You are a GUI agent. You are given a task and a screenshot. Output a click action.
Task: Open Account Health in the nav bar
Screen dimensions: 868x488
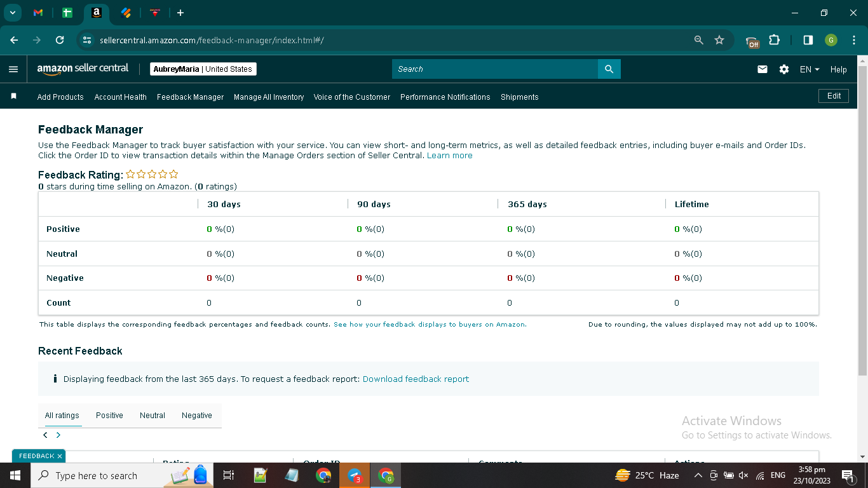(x=121, y=97)
